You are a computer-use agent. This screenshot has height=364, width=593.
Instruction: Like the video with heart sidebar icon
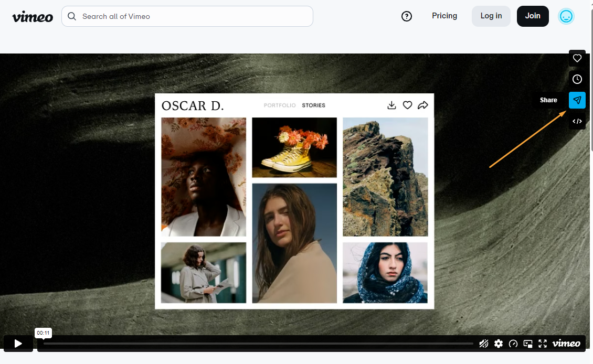pos(577,58)
